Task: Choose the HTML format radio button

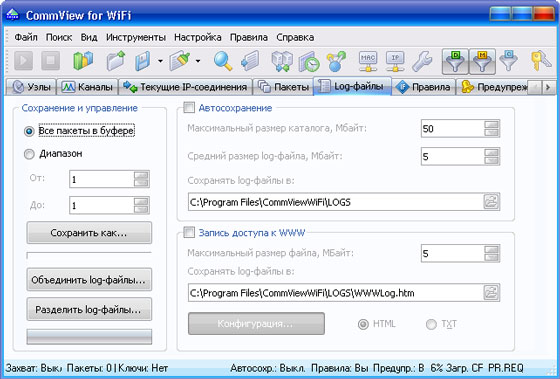Action: tap(363, 324)
